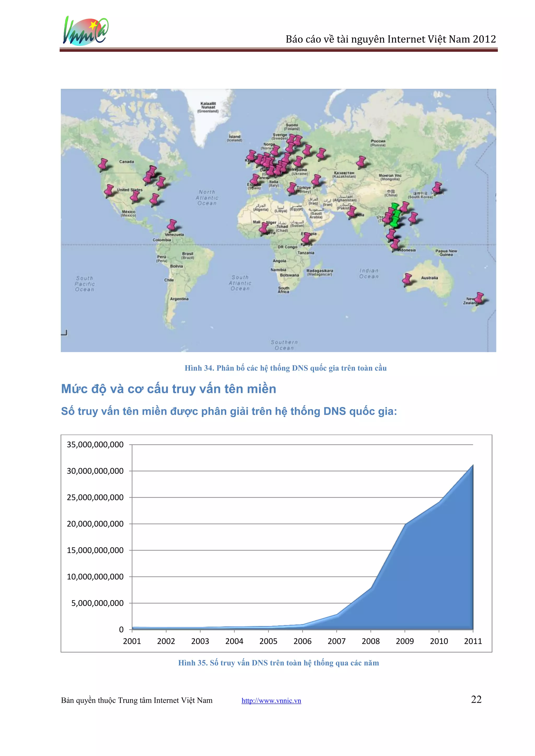This screenshot has height=756, width=535.
Task: Click the '10,000,000,000' axis label
Action: click(95, 577)
